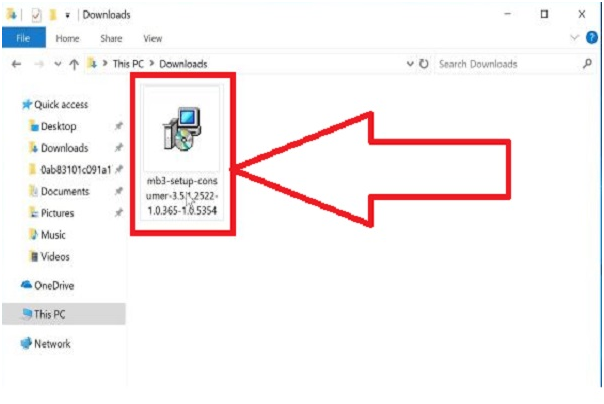
Task: Click the folder icon at the start of the address bar
Action: 92,63
